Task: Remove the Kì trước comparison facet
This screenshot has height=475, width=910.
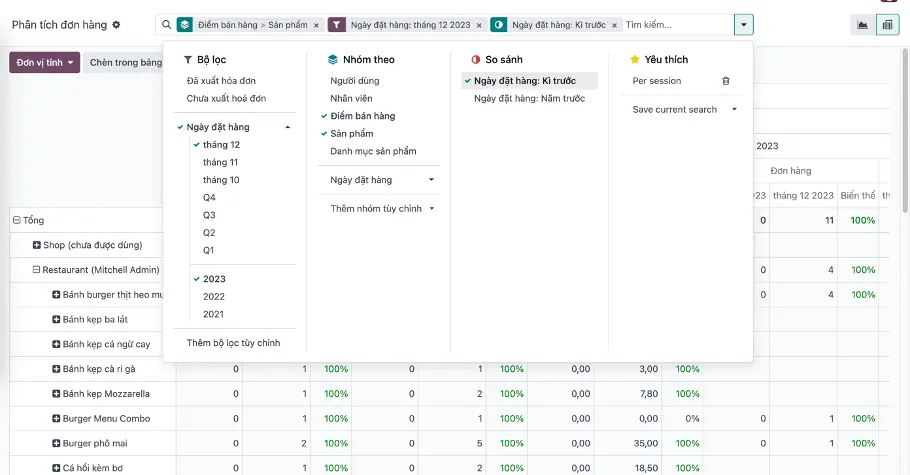Action: coord(614,25)
